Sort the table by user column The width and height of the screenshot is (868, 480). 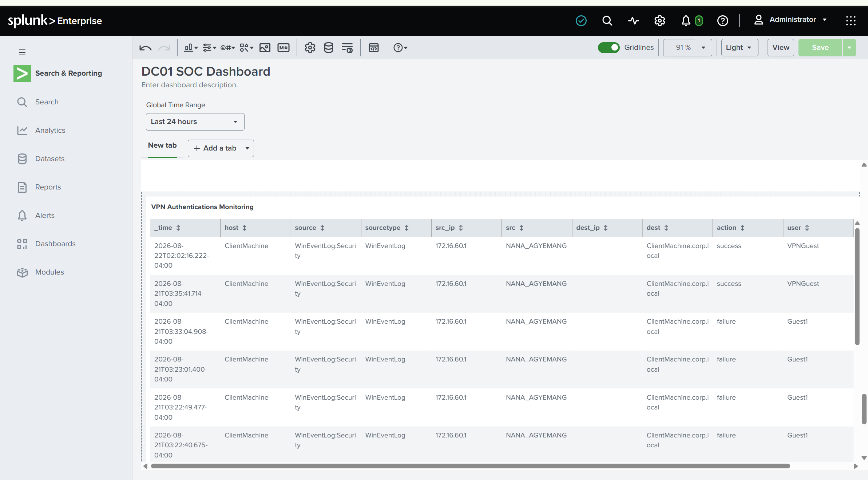tap(807, 228)
